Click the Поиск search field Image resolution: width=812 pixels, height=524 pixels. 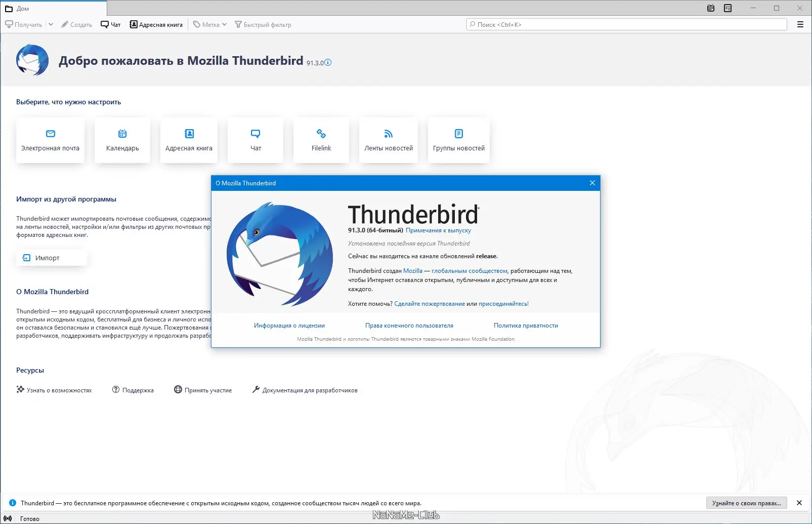[627, 24]
